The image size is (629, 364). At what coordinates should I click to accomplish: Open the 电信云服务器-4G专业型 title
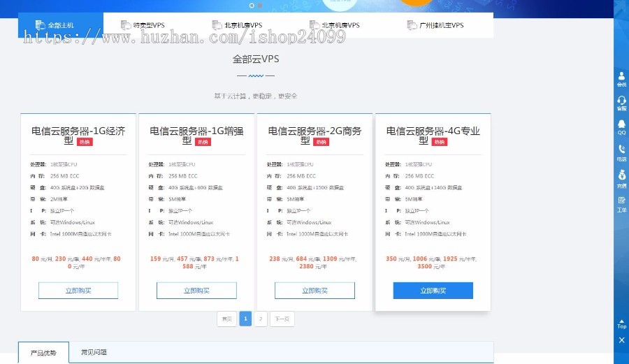pyautogui.click(x=433, y=136)
